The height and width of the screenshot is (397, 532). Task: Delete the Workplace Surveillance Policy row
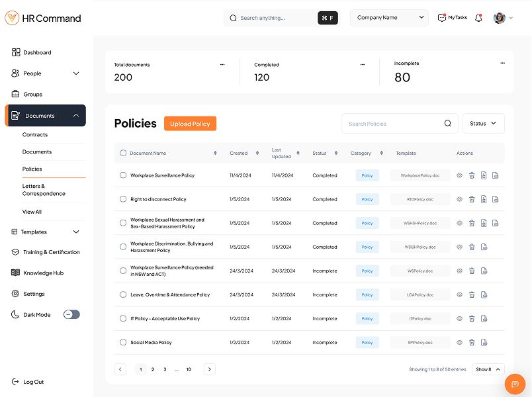point(472,175)
